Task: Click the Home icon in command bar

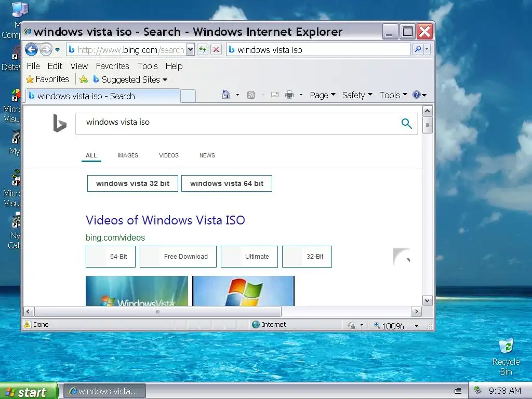Action: pos(225,95)
